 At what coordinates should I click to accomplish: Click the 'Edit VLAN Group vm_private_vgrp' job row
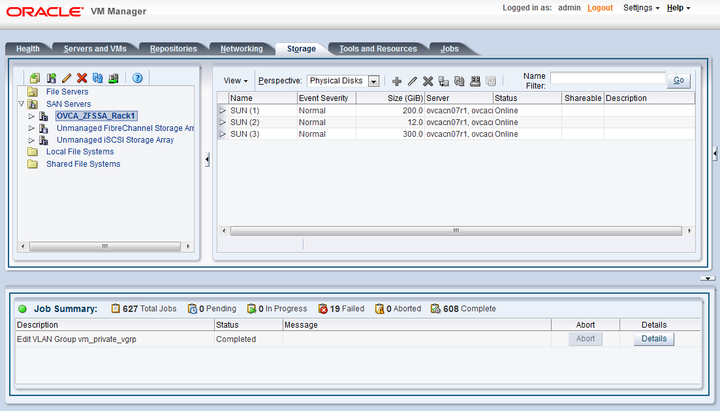[358, 339]
